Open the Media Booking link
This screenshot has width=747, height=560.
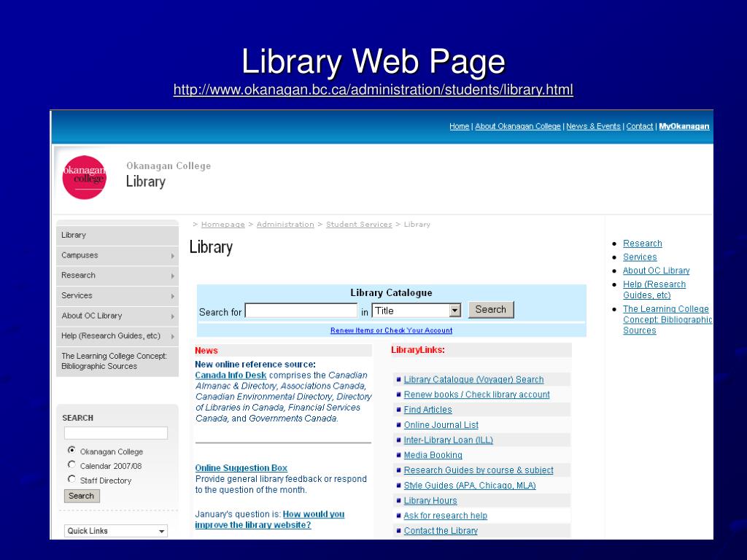point(433,455)
